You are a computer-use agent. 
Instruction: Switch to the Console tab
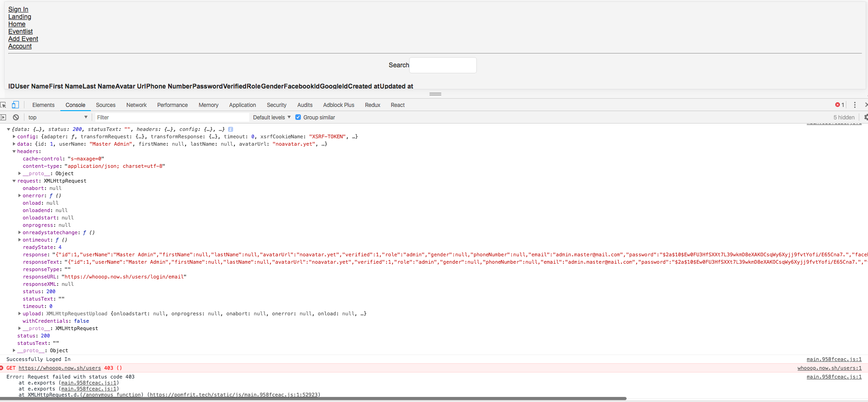tap(75, 105)
